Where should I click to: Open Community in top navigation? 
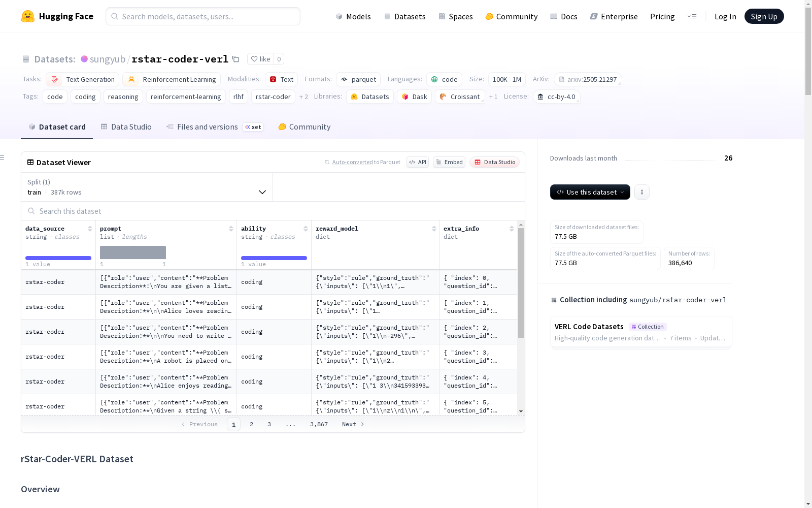[512, 16]
